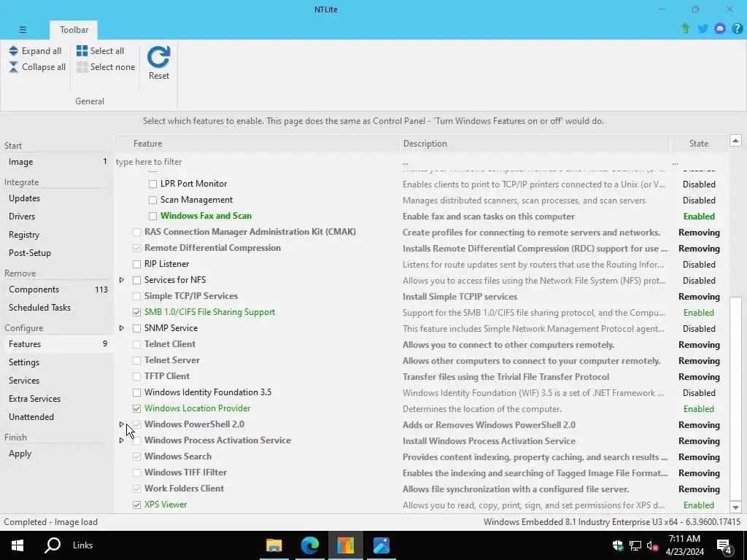Image resolution: width=747 pixels, height=560 pixels.
Task: Open the Unattended page
Action: pyautogui.click(x=57, y=416)
